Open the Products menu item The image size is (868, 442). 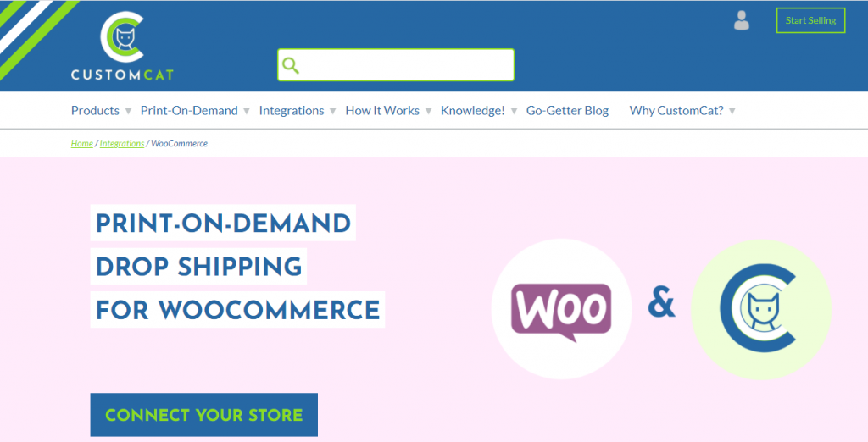[x=95, y=111]
